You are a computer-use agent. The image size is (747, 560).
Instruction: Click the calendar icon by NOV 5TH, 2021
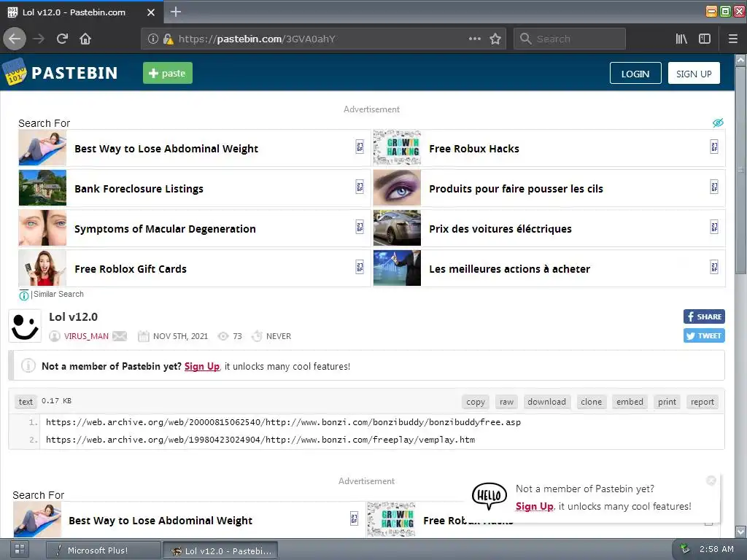pyautogui.click(x=144, y=336)
